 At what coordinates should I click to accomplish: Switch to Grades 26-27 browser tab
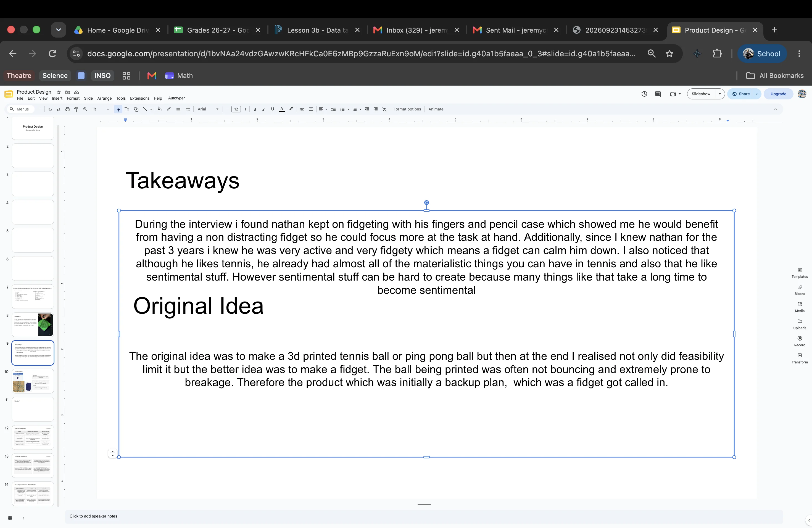pos(217,30)
